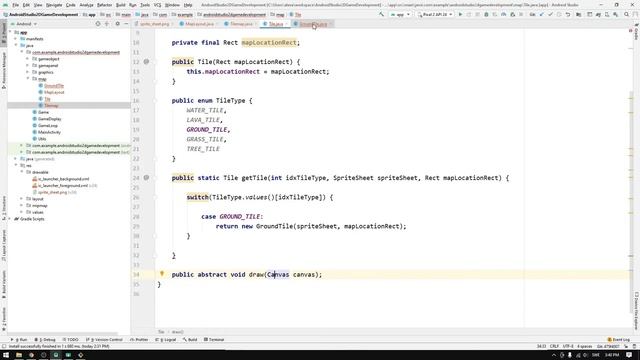Open the Refactor menu
The width and height of the screenshot is (640, 360).
[x=104, y=5]
